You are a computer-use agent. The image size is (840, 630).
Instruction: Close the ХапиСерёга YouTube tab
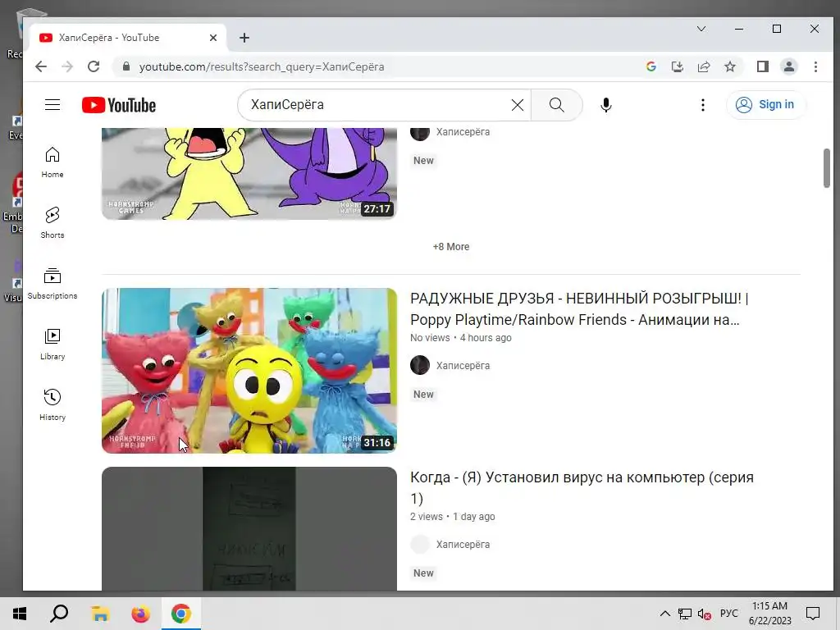click(213, 38)
